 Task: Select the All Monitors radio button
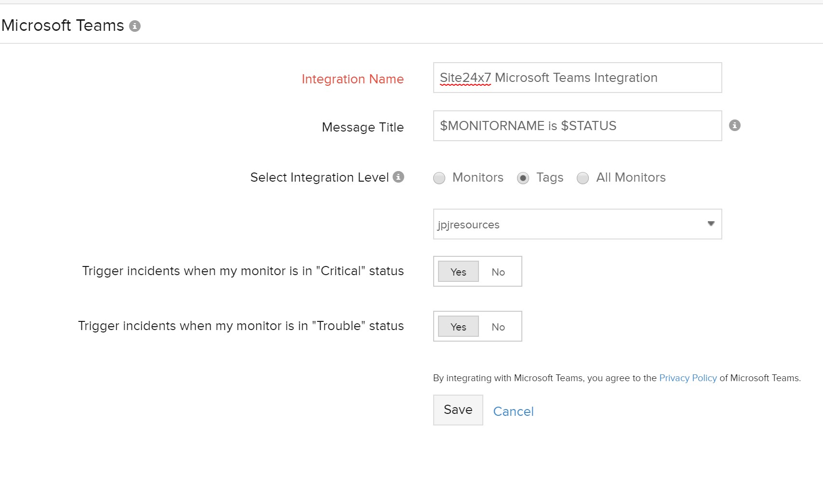click(x=583, y=178)
